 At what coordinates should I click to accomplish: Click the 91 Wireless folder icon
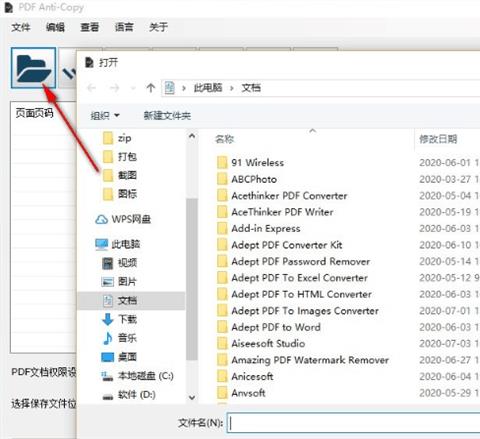tap(222, 163)
